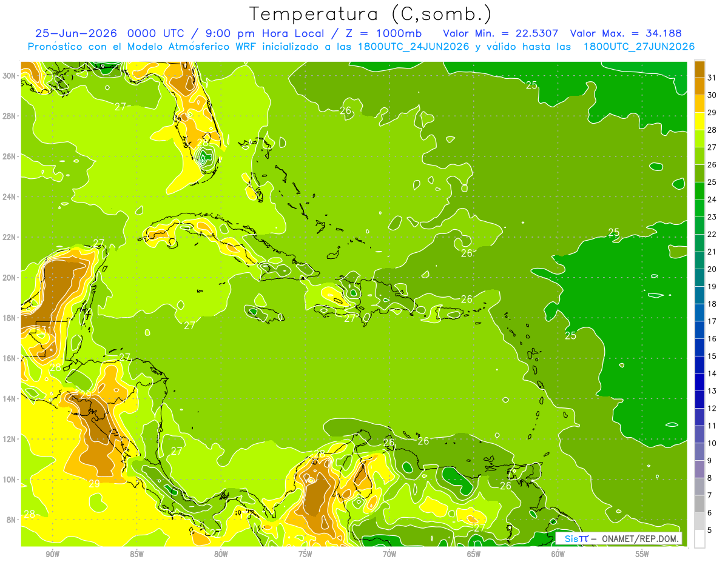Click the "1800UTC_27JUN2026" valid-until time
This screenshot has width=728, height=562.
tap(639, 47)
